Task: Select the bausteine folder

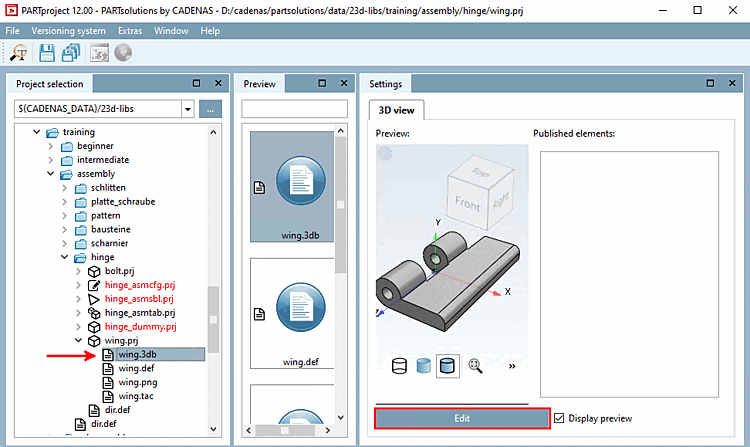Action: [110, 229]
